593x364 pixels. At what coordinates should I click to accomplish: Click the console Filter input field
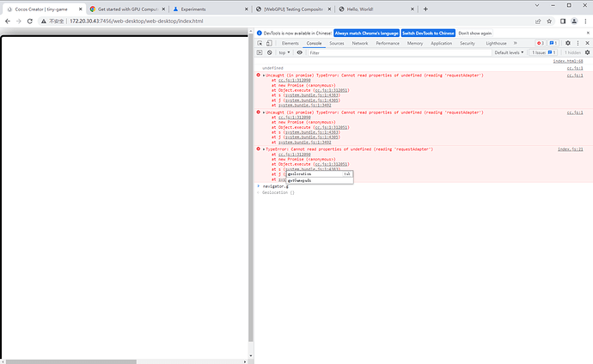399,53
